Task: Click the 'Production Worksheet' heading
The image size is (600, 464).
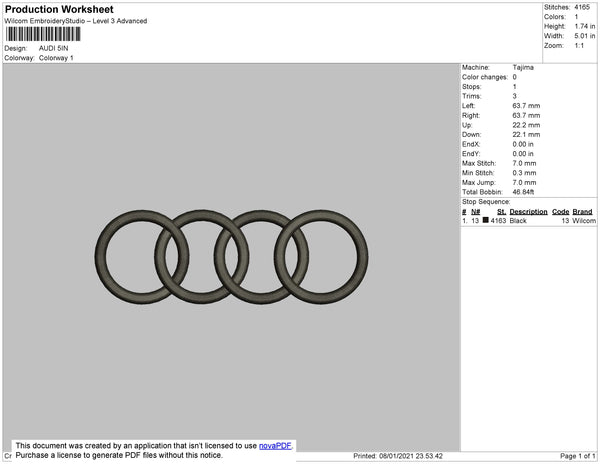Action: (59, 10)
